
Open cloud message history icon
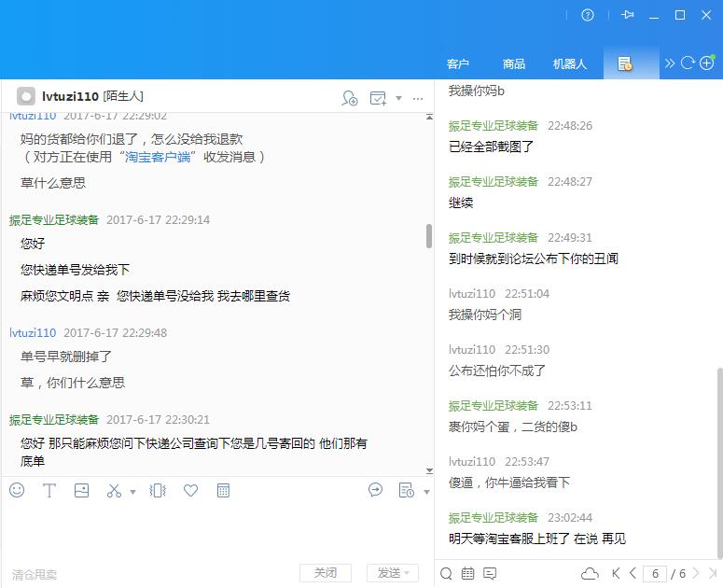(x=590, y=573)
